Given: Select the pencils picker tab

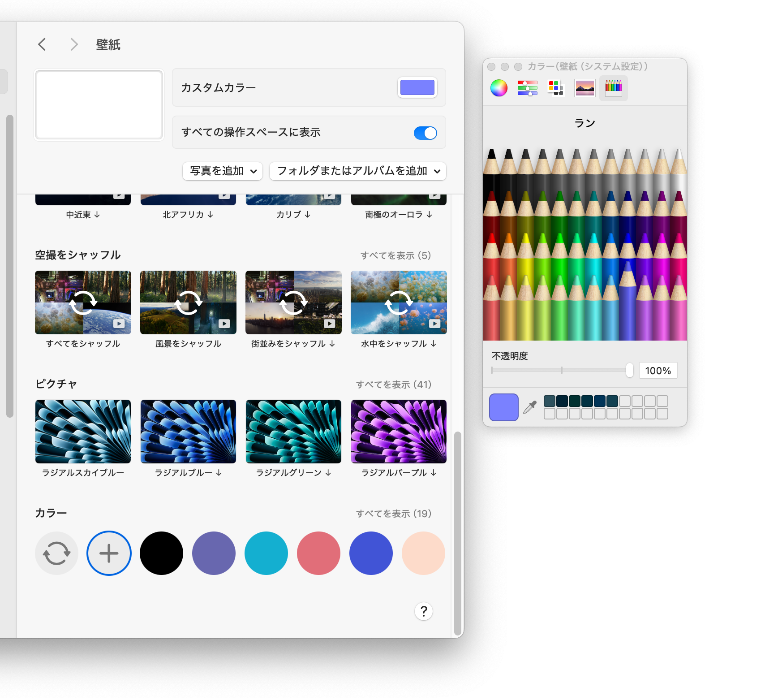Looking at the screenshot, I should [613, 88].
